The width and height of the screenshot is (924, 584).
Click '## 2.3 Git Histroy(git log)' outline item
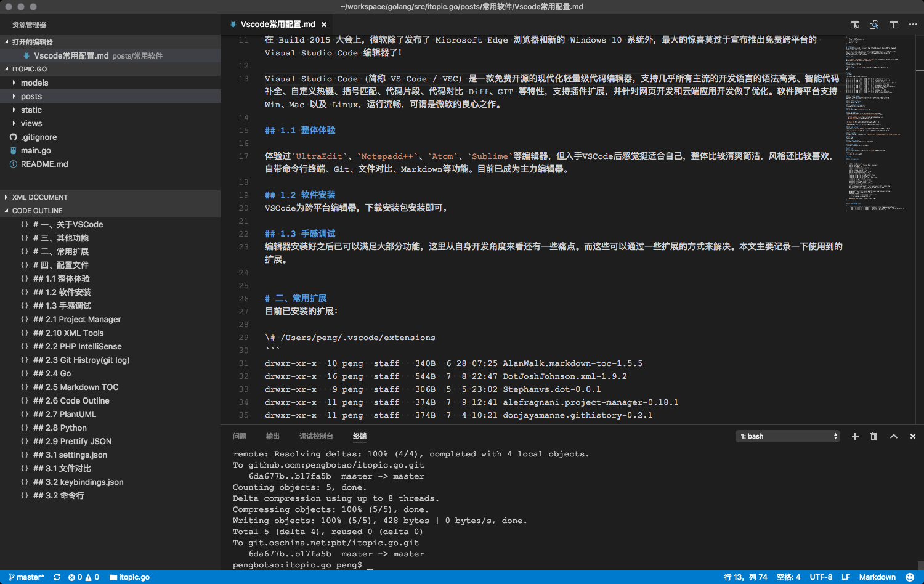click(81, 360)
